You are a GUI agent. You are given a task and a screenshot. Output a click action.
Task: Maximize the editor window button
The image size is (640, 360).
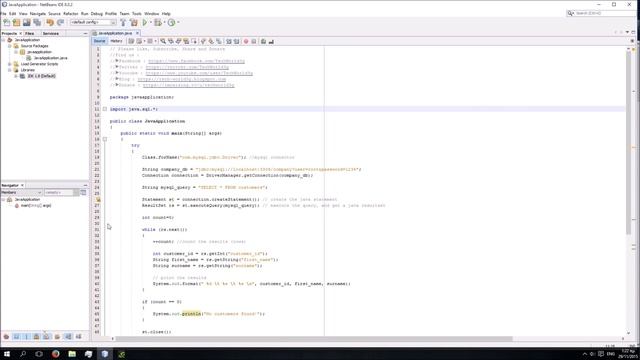pyautogui.click(x=633, y=32)
